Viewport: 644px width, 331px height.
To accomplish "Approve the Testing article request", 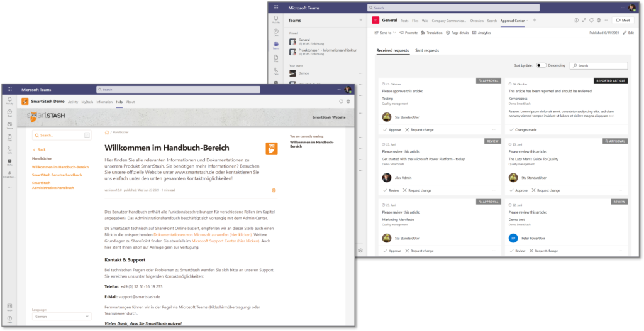I will click(x=392, y=129).
